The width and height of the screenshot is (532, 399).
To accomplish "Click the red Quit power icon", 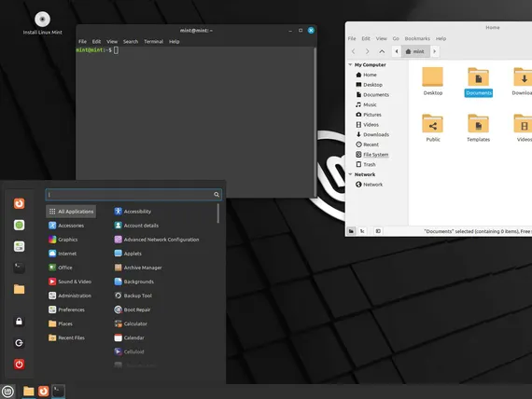I will pos(19,365).
